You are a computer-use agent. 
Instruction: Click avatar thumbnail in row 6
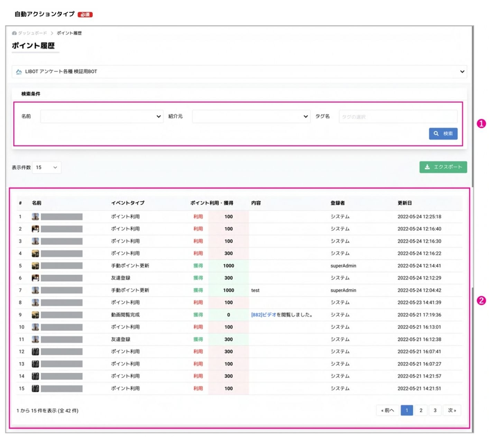click(35, 278)
